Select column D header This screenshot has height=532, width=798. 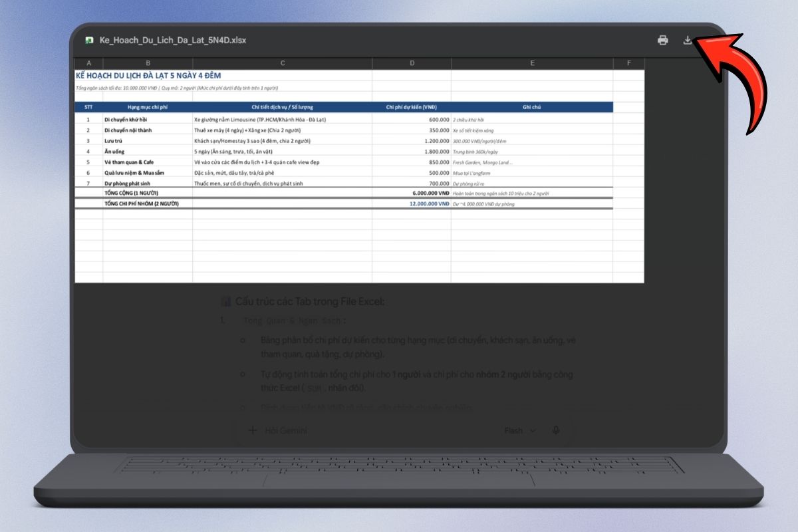point(412,63)
